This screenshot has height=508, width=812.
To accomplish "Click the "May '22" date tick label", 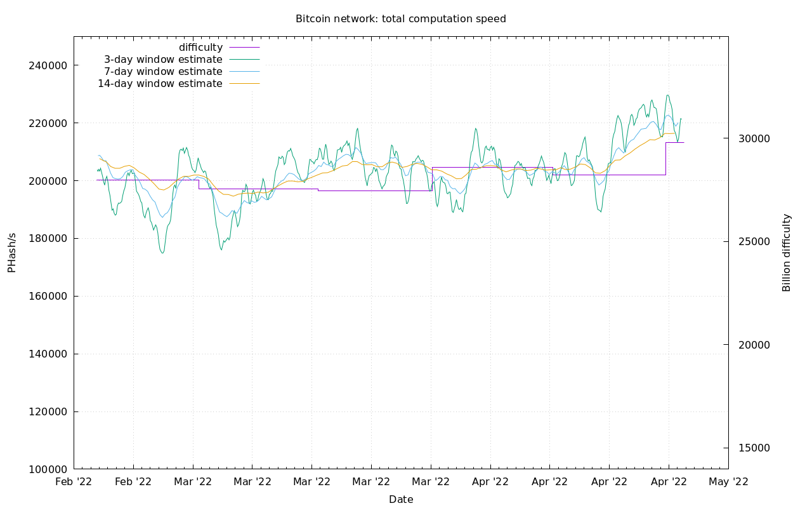I will [x=728, y=482].
